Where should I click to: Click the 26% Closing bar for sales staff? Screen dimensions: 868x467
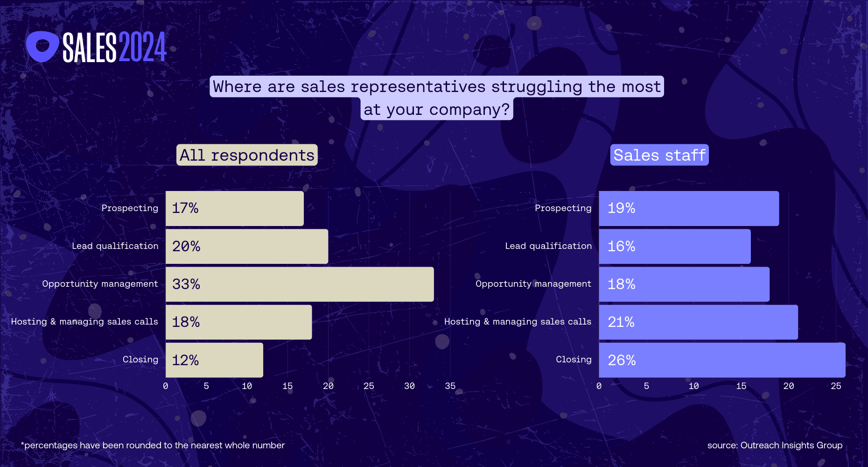point(722,360)
